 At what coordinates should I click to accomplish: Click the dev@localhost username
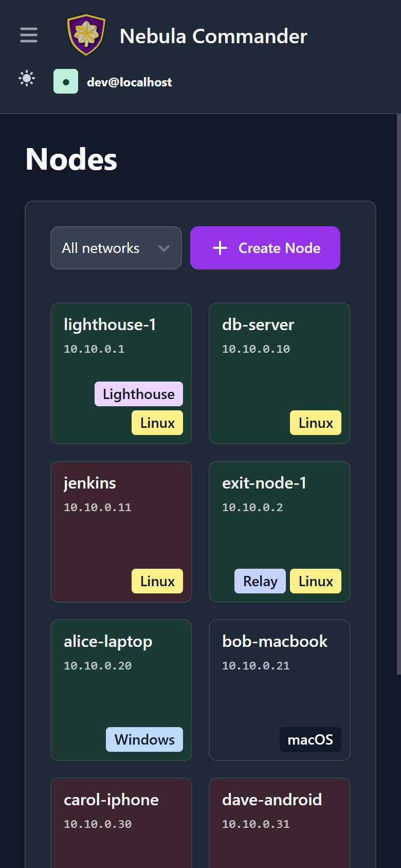pos(130,82)
